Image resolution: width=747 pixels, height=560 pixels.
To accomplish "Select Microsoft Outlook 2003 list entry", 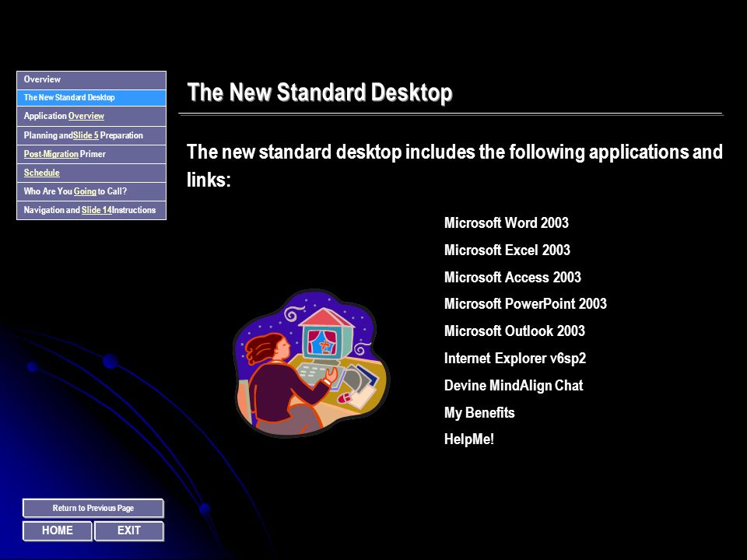I will point(514,331).
